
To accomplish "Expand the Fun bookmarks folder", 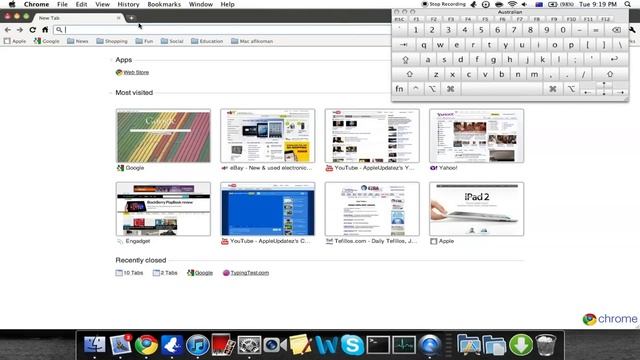I will 144,41.
